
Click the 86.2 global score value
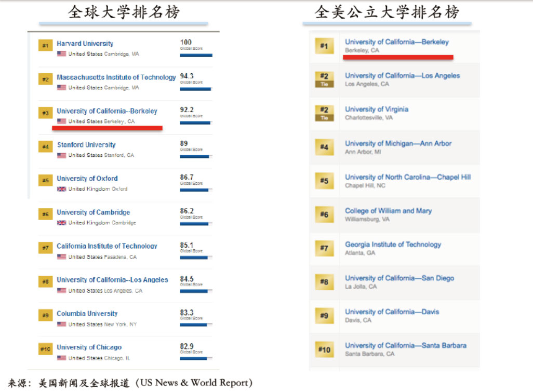[186, 211]
